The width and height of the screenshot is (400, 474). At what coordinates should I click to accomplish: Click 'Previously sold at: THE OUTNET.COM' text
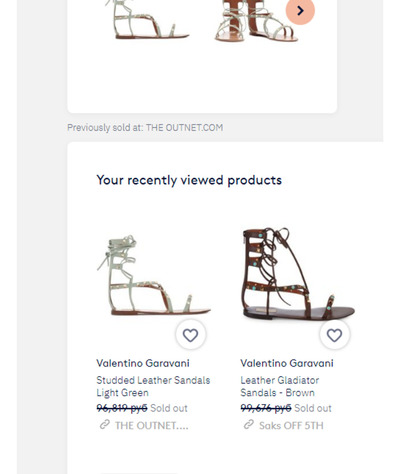coord(145,127)
